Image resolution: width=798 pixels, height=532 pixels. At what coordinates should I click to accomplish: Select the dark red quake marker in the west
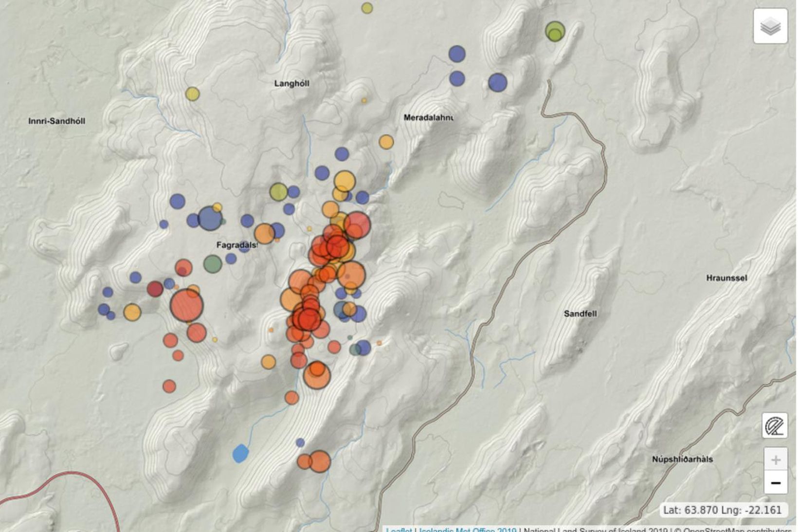[155, 289]
